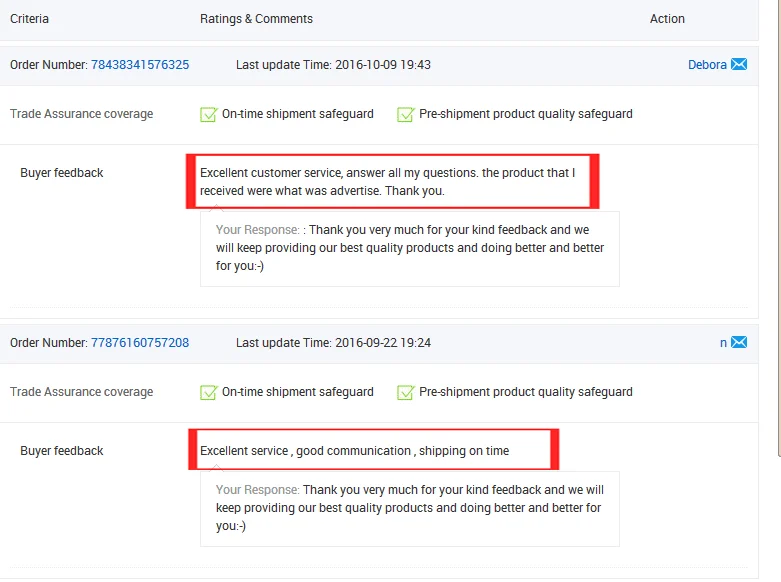Open buyer Debora's profile link
This screenshot has height=582, width=781.
tap(707, 65)
